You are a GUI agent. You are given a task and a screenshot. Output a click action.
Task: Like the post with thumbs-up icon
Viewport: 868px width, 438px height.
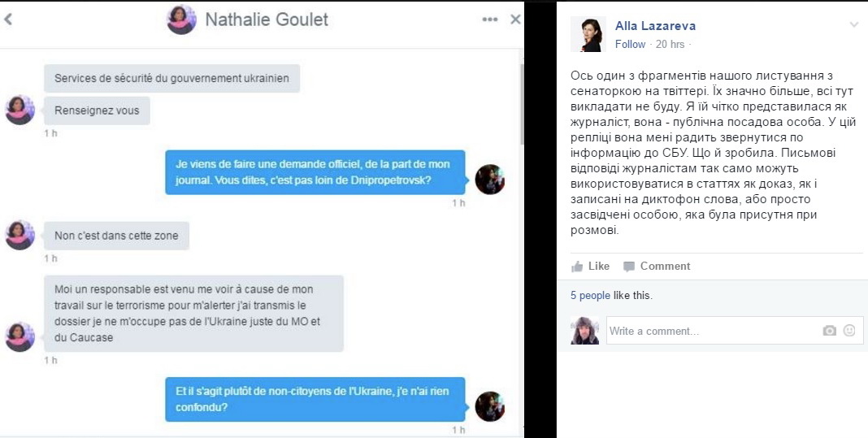pos(590,267)
